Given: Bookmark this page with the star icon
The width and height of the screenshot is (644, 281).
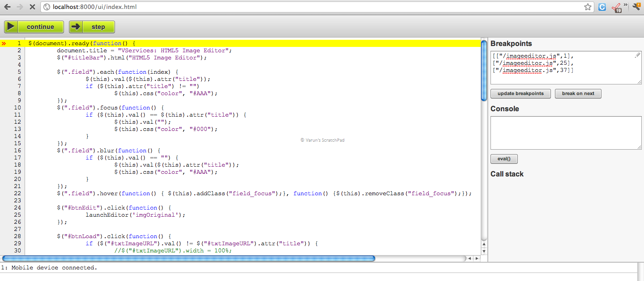Looking at the screenshot, I should (x=588, y=7).
